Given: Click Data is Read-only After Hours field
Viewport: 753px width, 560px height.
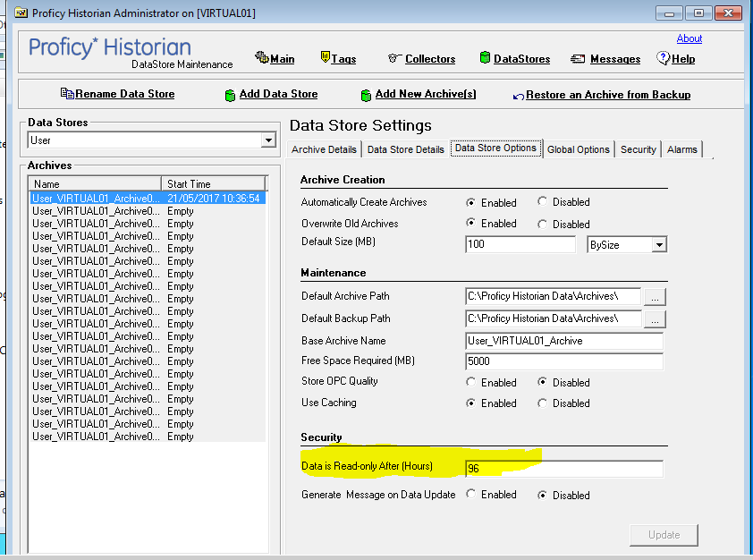Looking at the screenshot, I should pos(564,468).
